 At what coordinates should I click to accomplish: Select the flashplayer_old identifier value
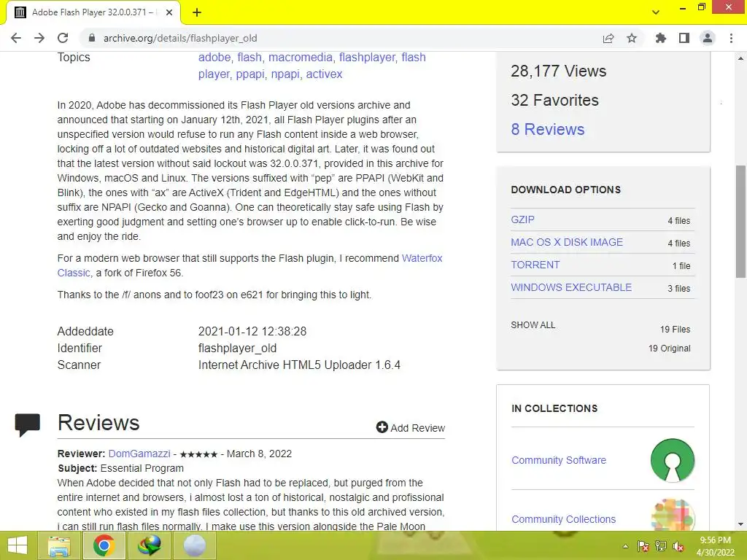[237, 348]
